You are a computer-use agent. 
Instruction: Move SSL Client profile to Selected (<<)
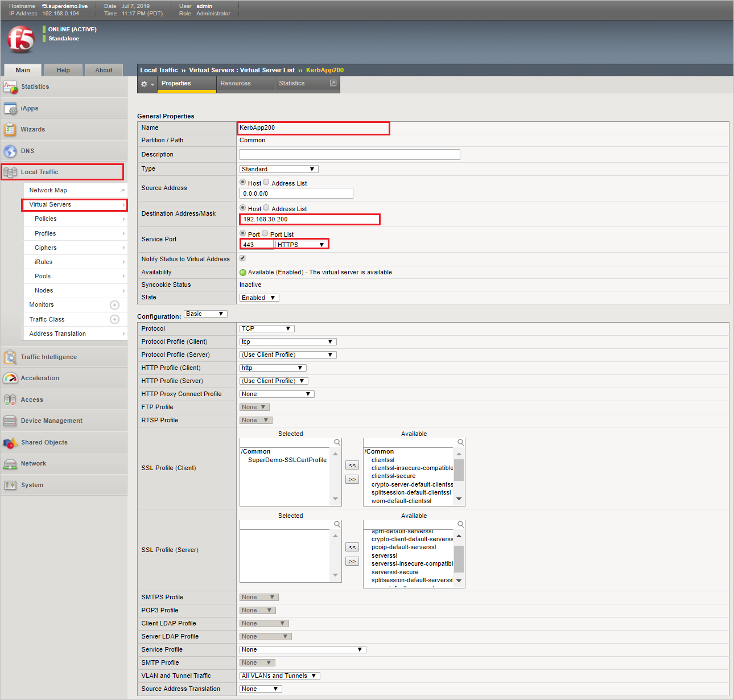click(352, 465)
